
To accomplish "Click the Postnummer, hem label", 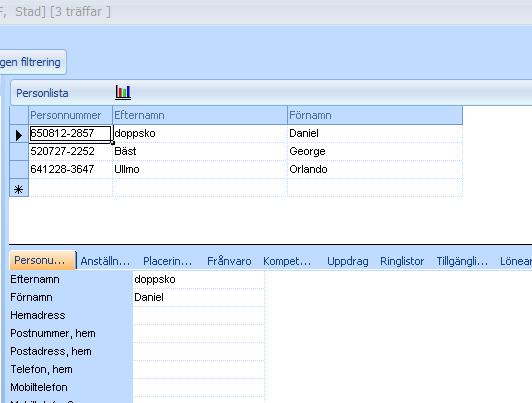I will (53, 333).
